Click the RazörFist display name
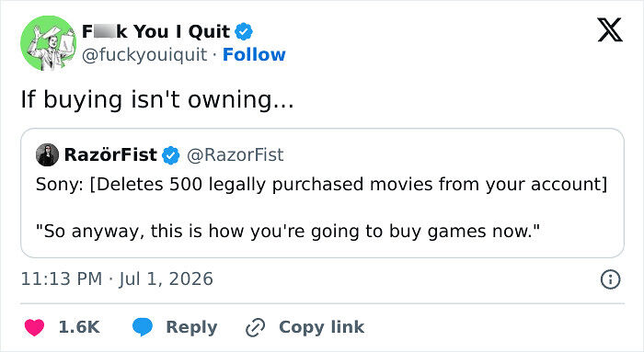 (110, 154)
